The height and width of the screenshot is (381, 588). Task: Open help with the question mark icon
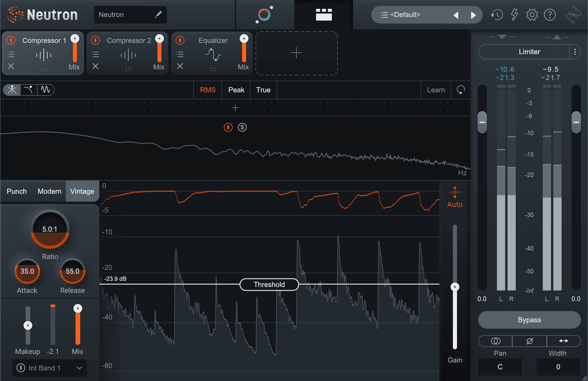550,15
